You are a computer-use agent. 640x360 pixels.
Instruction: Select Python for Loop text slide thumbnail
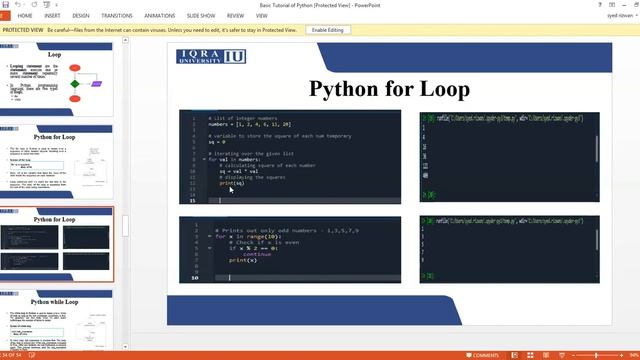tap(56, 162)
